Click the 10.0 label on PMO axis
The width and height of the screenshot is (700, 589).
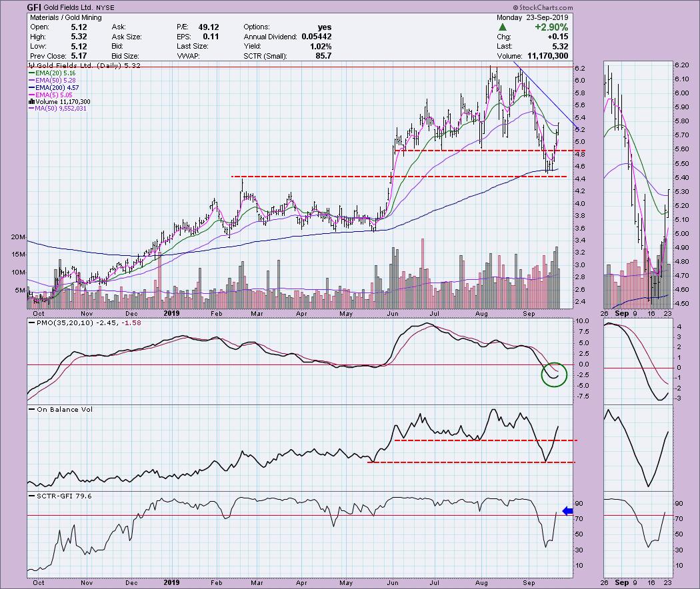click(x=582, y=321)
